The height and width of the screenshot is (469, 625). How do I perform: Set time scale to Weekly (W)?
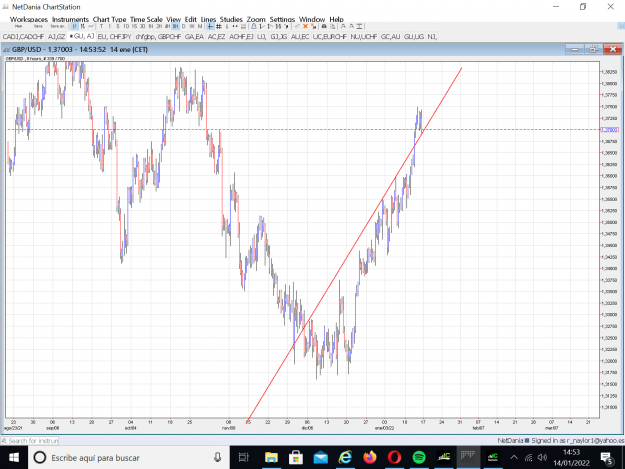point(192,26)
